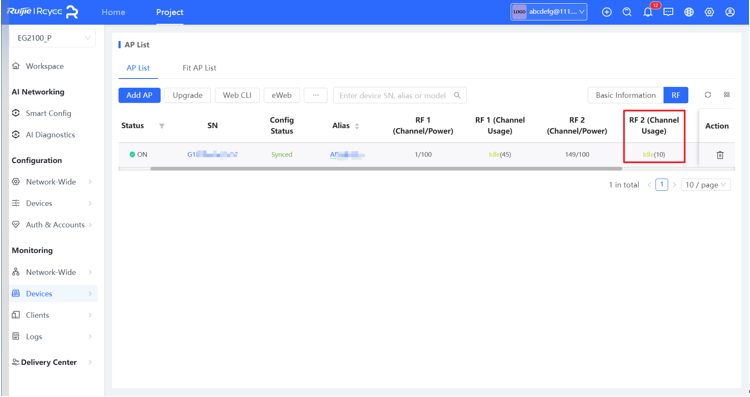Click the RF 1 usage Idle(45)
Screen dimensions: 750x397
[500, 154]
